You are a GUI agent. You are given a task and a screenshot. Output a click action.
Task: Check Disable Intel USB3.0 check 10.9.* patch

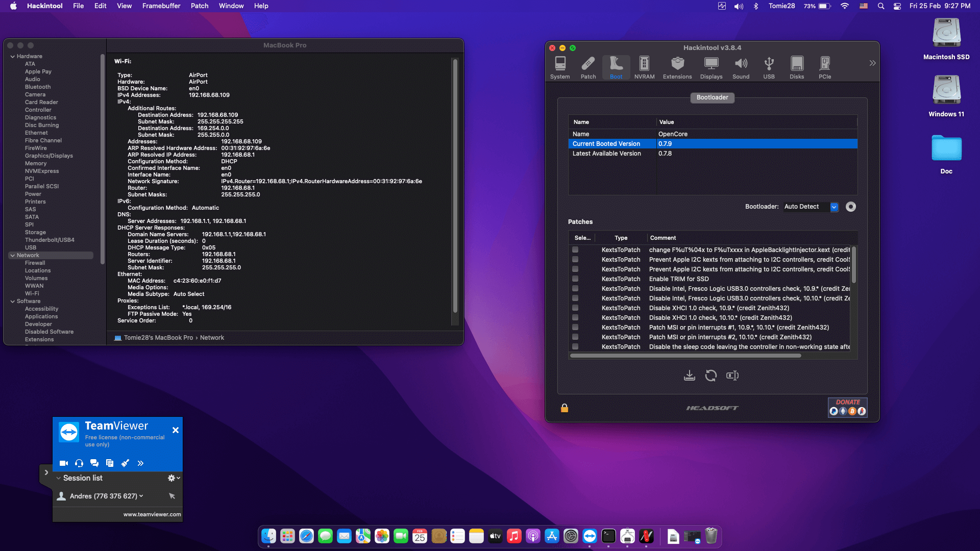pos(575,289)
